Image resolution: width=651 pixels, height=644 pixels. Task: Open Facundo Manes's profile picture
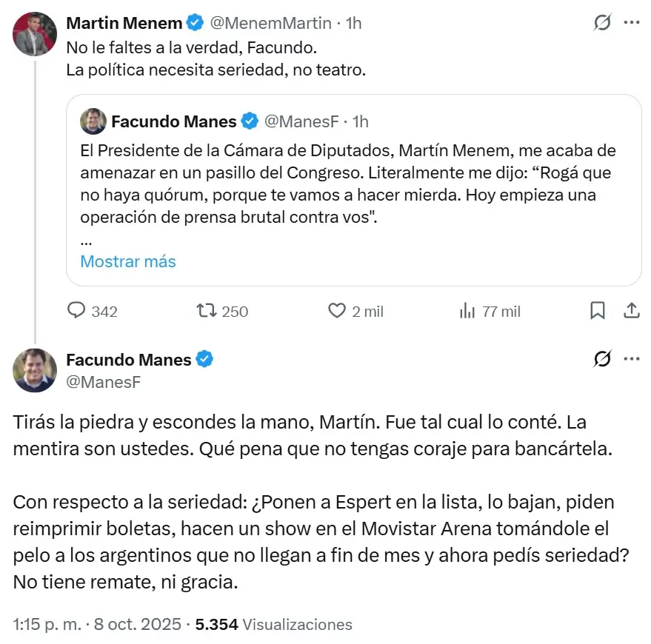(x=35, y=370)
